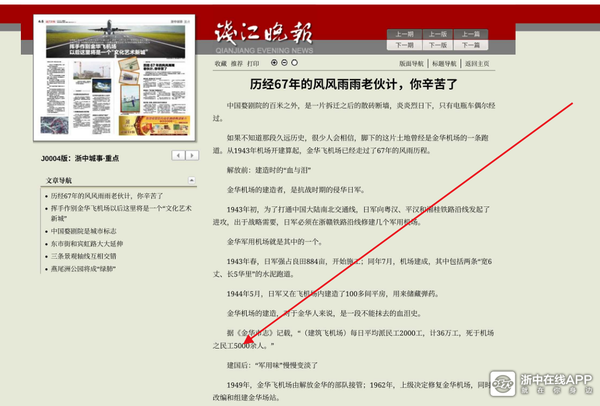Click paragraph 金华机场的建造者，是抗战时期的侵华日军。
The image size is (600, 406).
297,189
